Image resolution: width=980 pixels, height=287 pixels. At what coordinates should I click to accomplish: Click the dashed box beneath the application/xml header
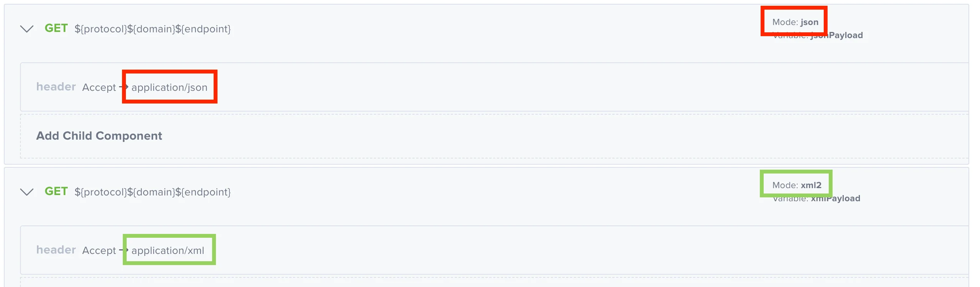pyautogui.click(x=493, y=282)
